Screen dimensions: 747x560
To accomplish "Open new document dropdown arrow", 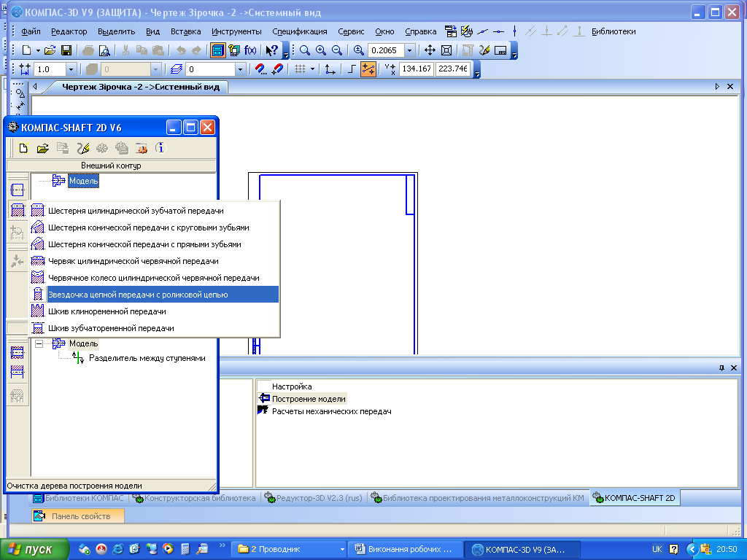I will click(38, 50).
